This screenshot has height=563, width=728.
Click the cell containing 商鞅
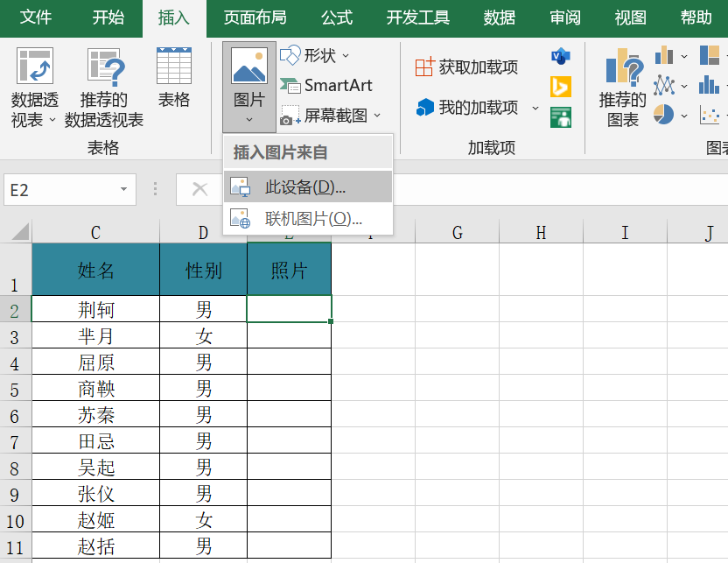95,389
